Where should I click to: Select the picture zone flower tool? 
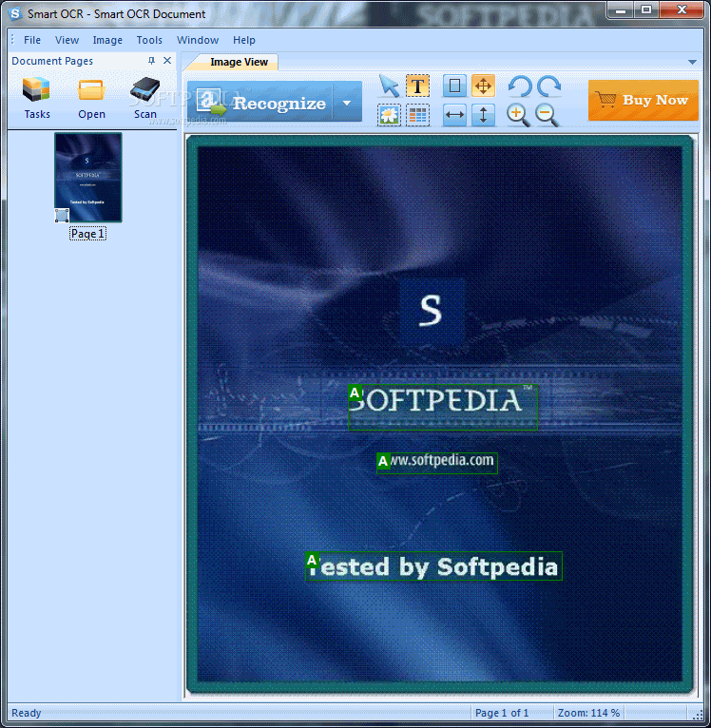click(389, 115)
